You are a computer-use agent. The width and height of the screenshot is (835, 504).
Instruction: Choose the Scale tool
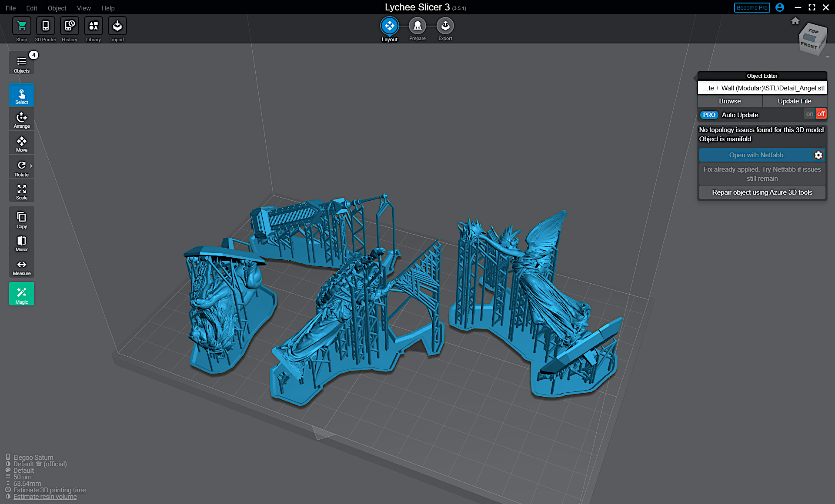[x=22, y=192]
